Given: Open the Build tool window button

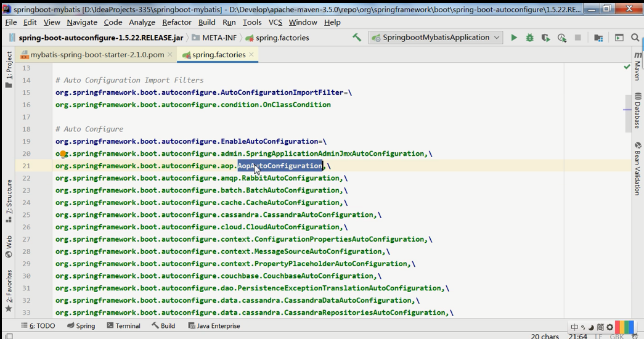Looking at the screenshot, I should point(163,326).
